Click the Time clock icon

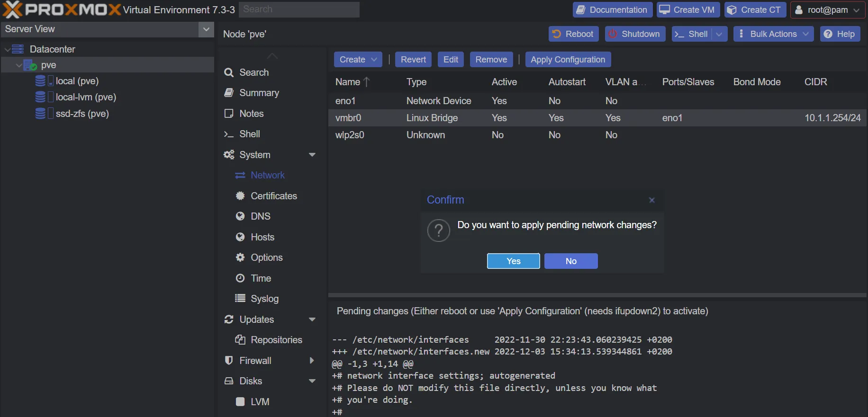click(x=240, y=278)
